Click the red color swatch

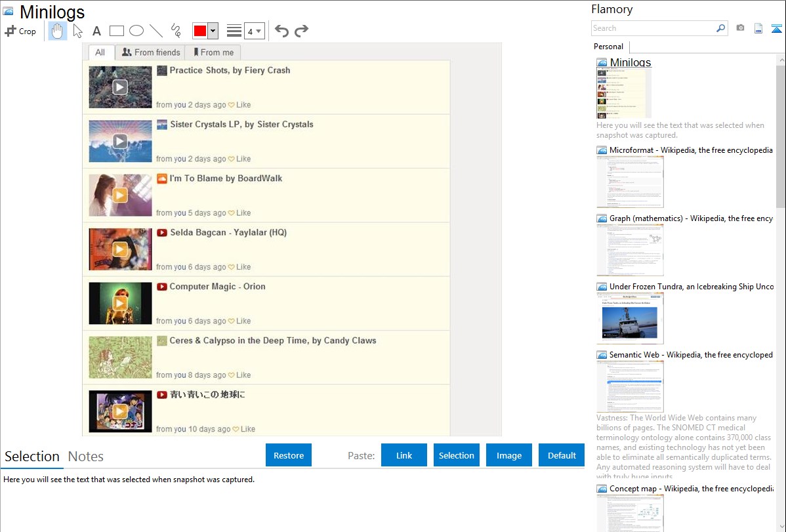click(200, 31)
